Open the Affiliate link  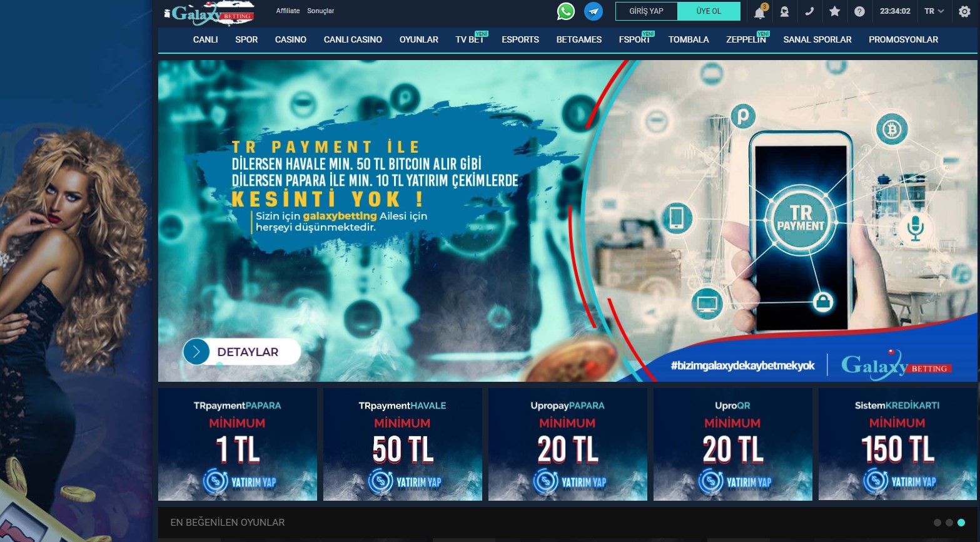click(288, 11)
